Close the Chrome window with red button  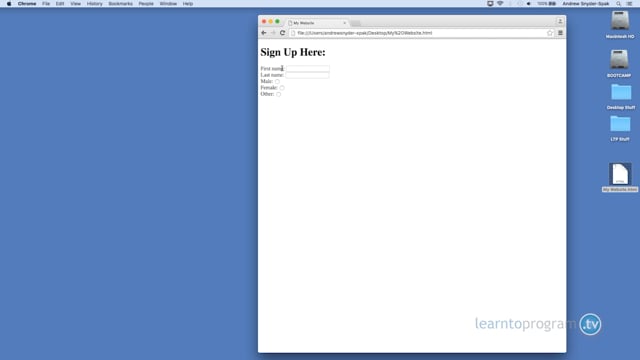(x=264, y=21)
